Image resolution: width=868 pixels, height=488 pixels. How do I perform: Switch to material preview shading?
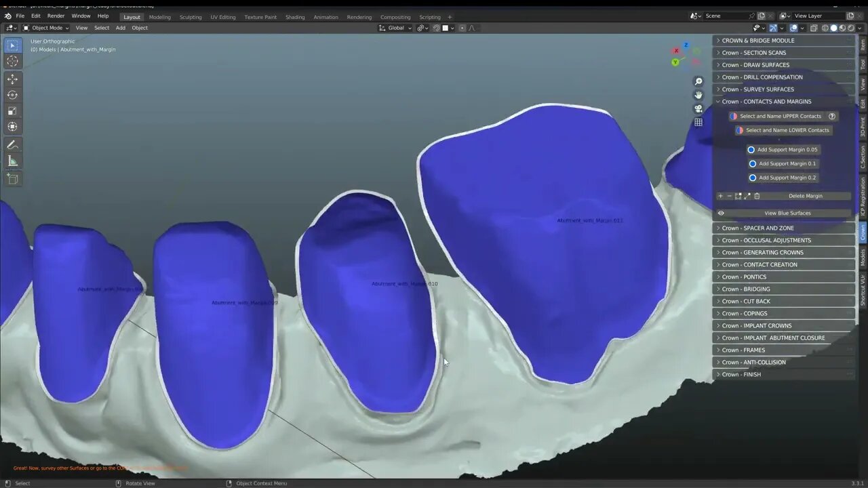tap(843, 28)
